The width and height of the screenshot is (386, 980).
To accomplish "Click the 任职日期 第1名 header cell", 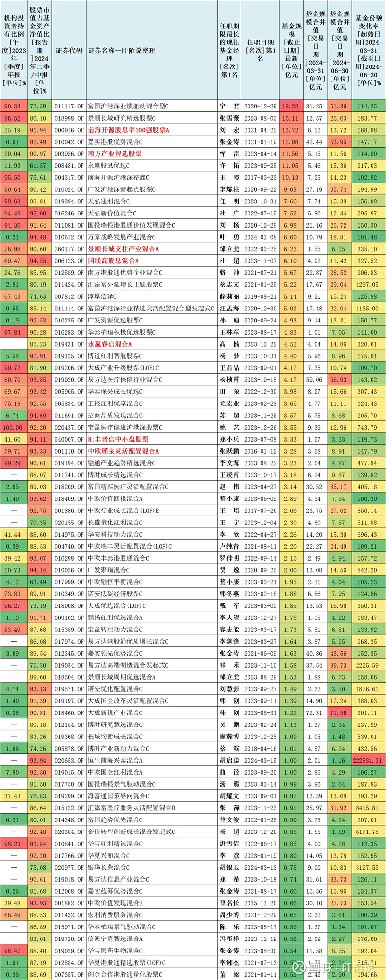I will (261, 50).
